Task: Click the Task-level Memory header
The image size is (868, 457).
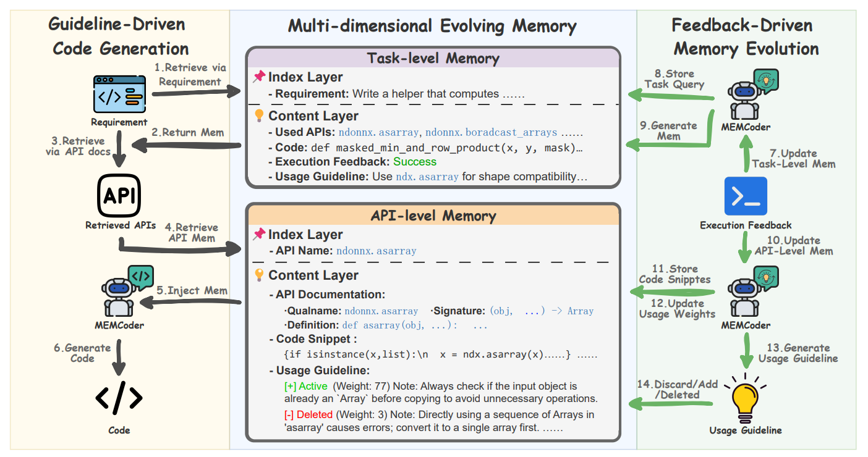Action: pyautogui.click(x=433, y=58)
